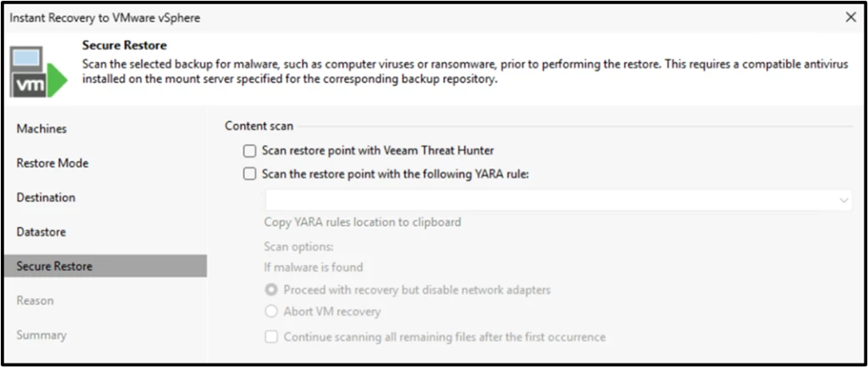
Task: Open the YARA rule dropdown arrow
Action: [x=844, y=200]
